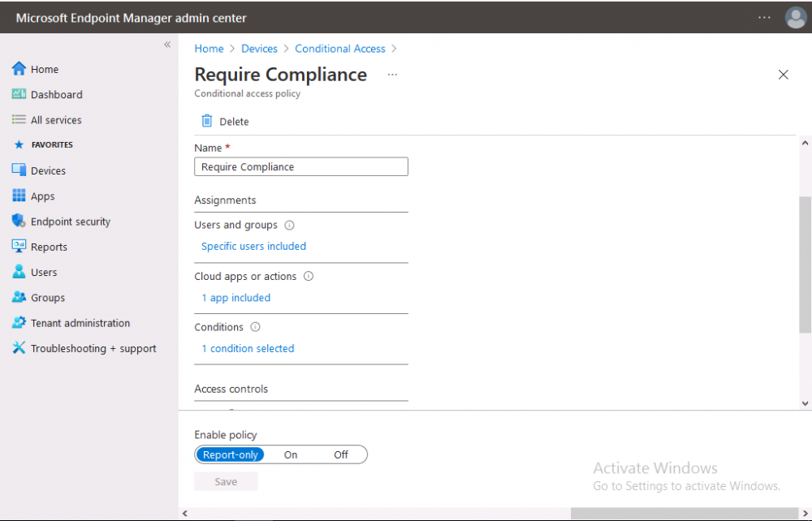Screen dimensions: 812x521
Task: Close the Require Compliance policy pane
Action: click(783, 75)
